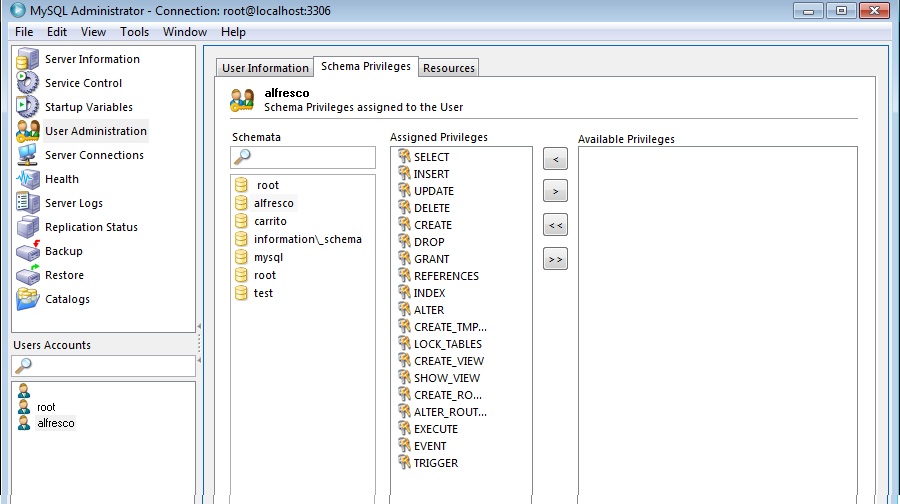900x504 pixels.
Task: Select the EVENT privilege text
Action: (x=430, y=446)
